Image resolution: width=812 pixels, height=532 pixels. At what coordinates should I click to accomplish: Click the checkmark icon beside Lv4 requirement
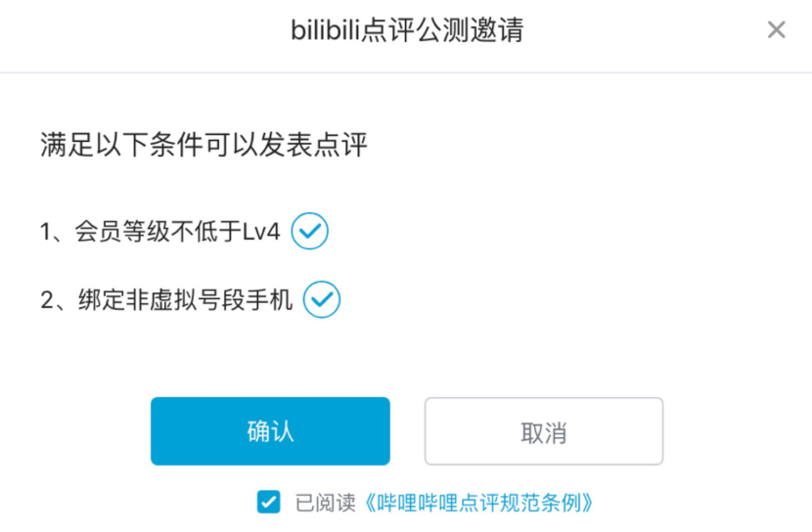[x=310, y=232]
